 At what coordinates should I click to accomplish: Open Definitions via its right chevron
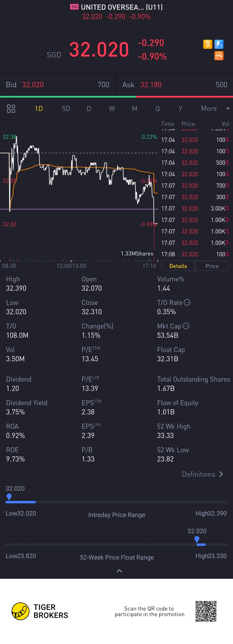pyautogui.click(x=221, y=474)
